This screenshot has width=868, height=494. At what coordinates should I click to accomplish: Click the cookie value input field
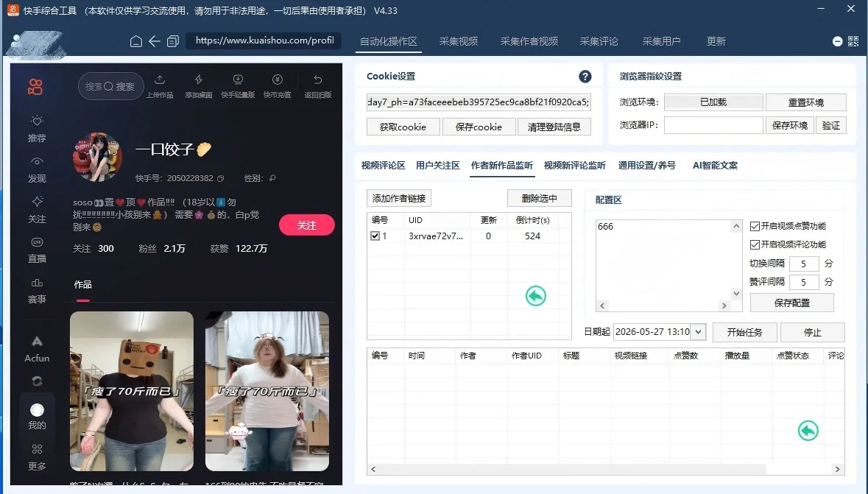click(479, 102)
